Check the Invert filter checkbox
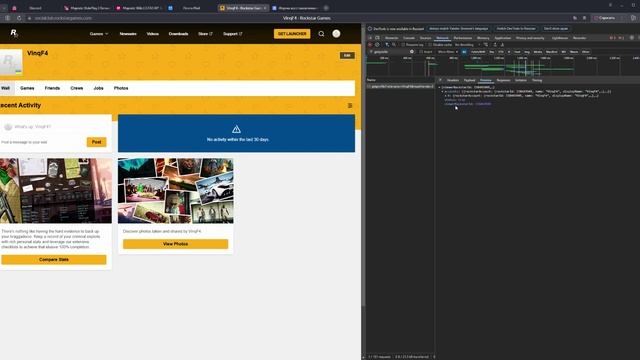Viewport: 640px width, 360px height. point(421,52)
